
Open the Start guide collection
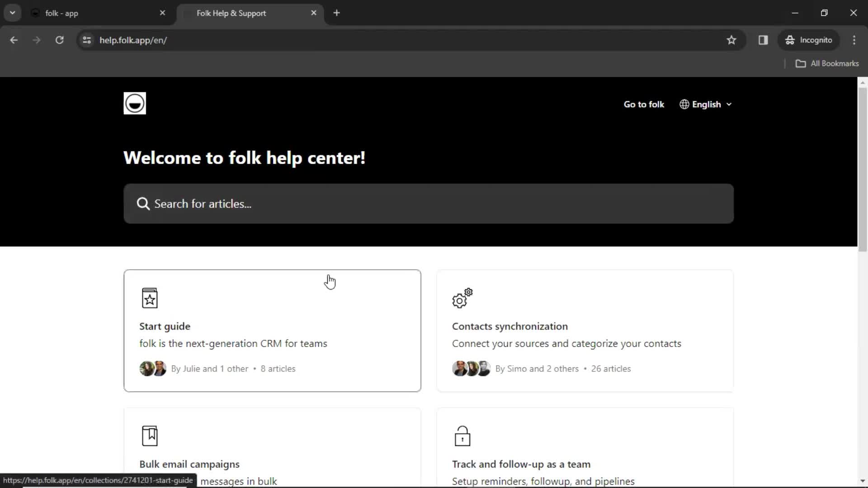click(x=272, y=331)
